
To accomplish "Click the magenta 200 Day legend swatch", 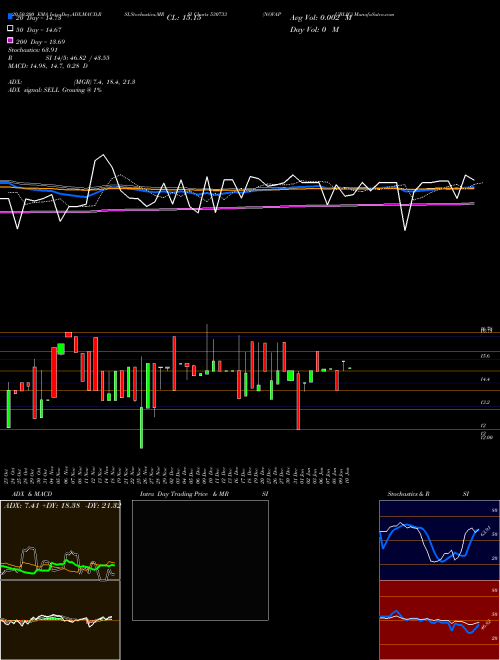I will [x=11, y=40].
